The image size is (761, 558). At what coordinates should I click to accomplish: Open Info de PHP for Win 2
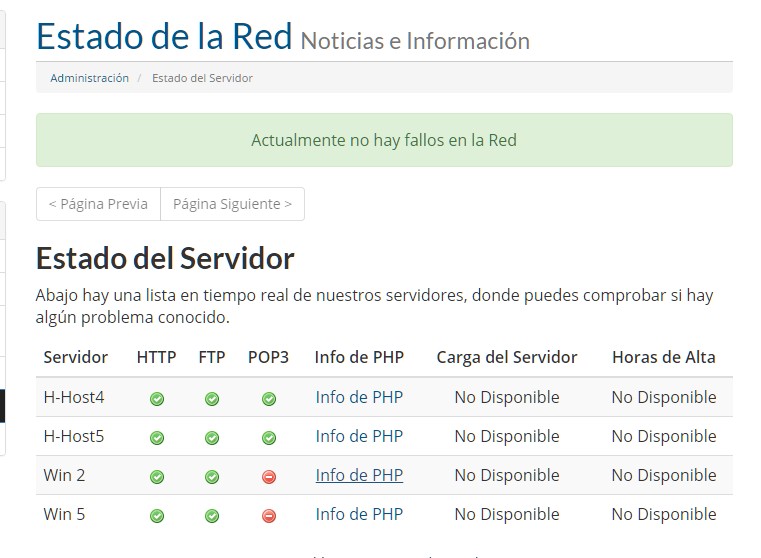[x=359, y=475]
